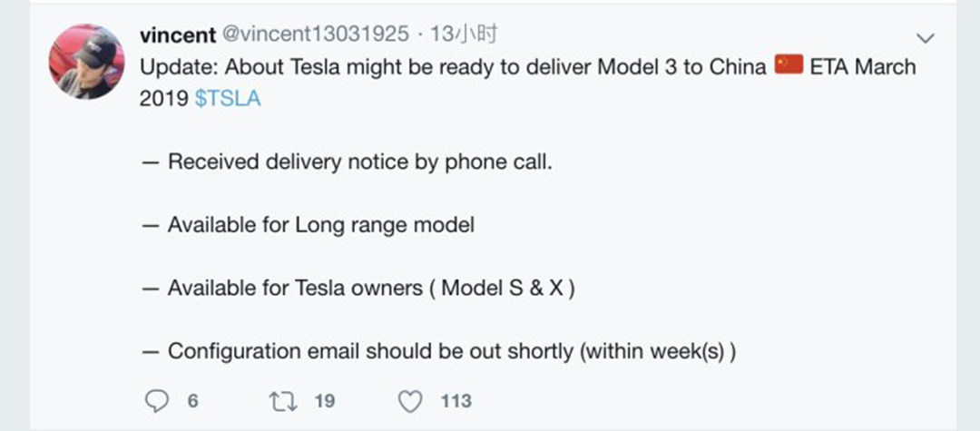Image resolution: width=980 pixels, height=431 pixels.
Task: Click the "Available for Long range model" line
Action: tap(320, 225)
